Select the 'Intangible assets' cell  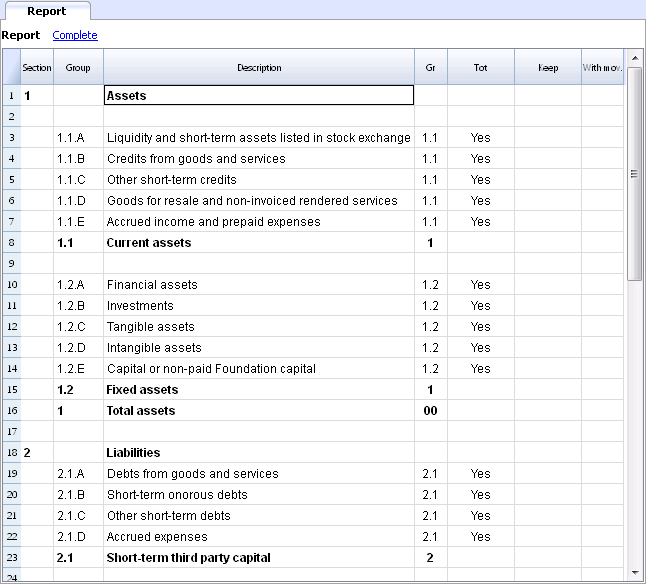tap(259, 348)
